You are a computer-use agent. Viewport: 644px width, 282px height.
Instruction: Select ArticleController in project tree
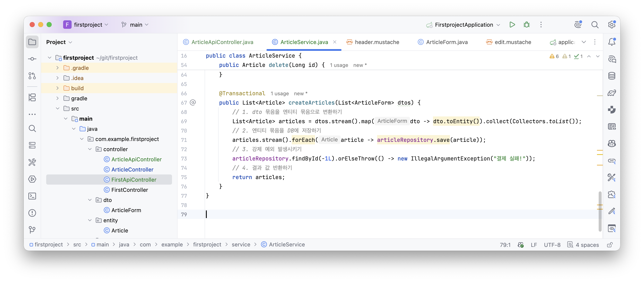(x=132, y=170)
